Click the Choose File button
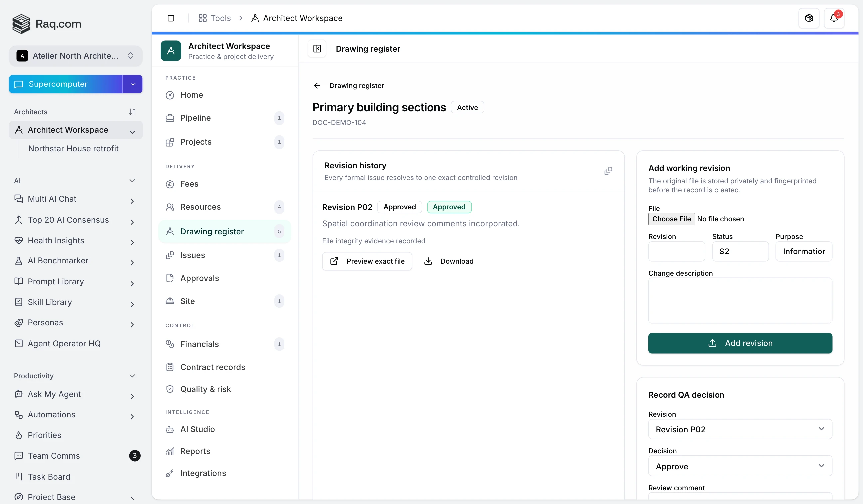This screenshot has height=504, width=863. [x=671, y=219]
